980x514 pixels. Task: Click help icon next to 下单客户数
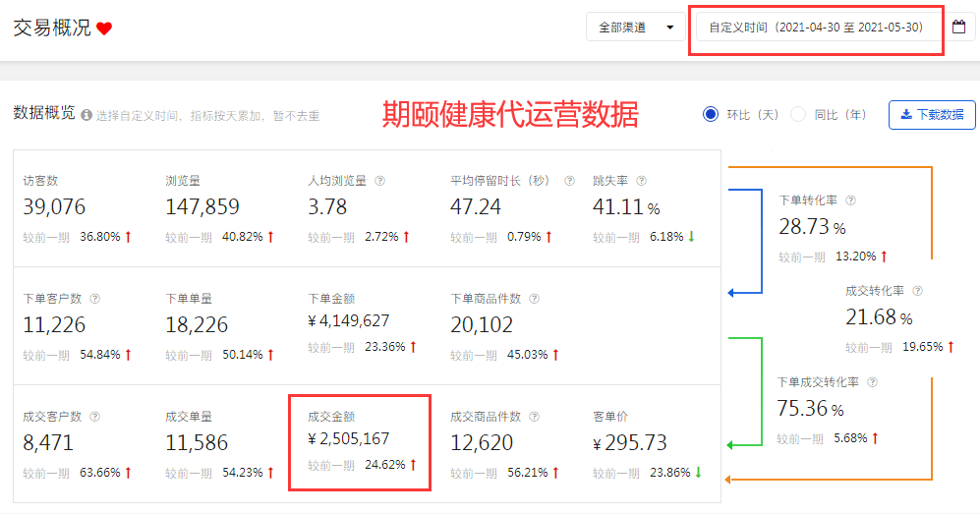94,299
